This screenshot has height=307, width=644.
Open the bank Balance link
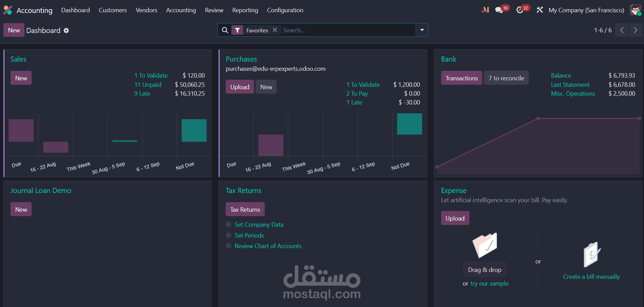(561, 76)
